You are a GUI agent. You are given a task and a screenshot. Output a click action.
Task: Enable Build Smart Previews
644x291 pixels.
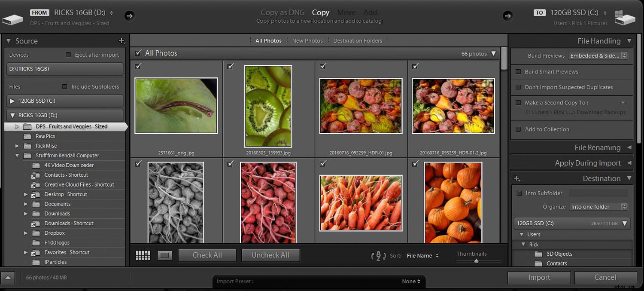pos(518,71)
